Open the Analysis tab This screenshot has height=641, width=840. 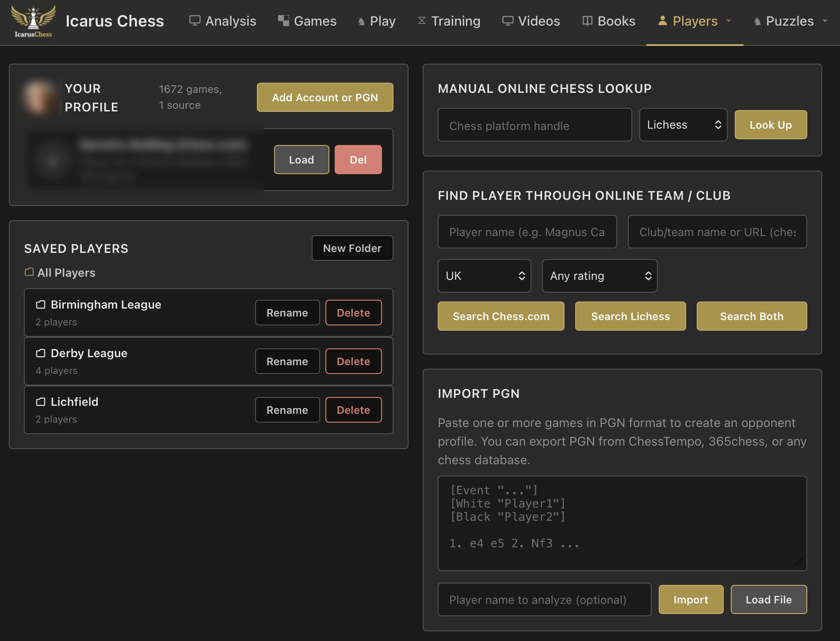click(223, 21)
